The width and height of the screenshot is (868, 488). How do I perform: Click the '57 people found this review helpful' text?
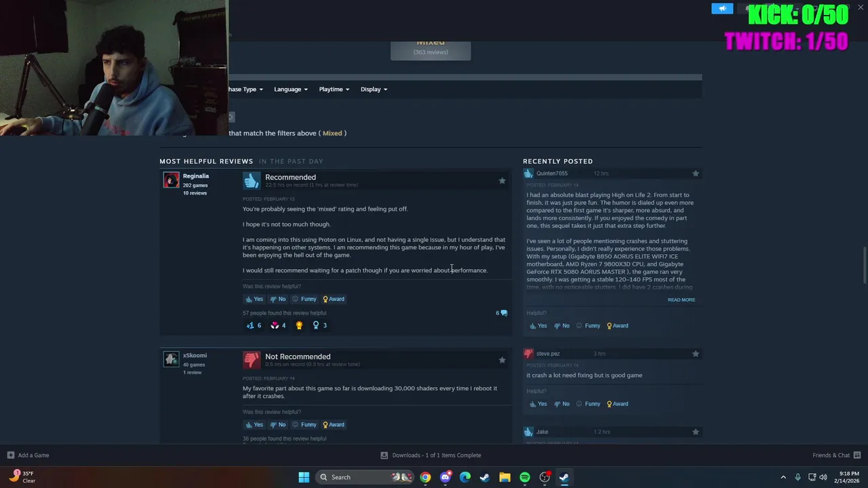[x=284, y=313]
